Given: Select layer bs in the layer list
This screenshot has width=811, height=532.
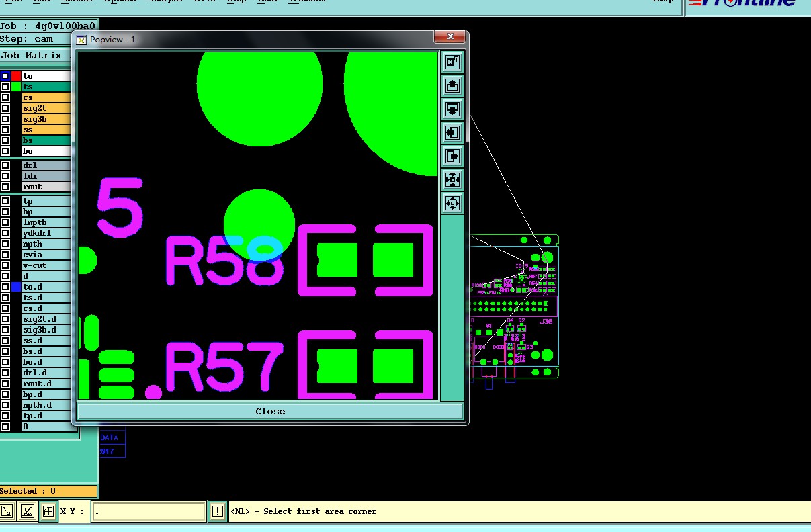Looking at the screenshot, I should click(46, 140).
